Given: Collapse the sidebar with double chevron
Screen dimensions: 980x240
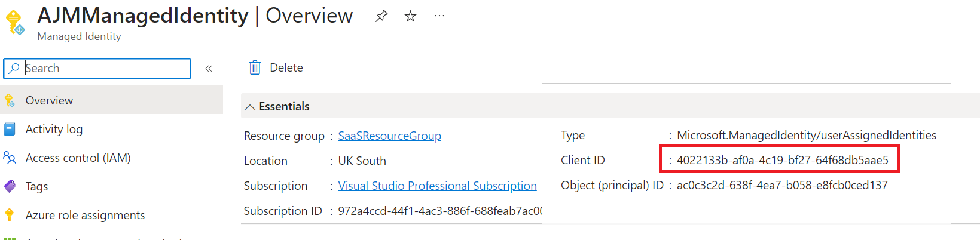Looking at the screenshot, I should 209,69.
